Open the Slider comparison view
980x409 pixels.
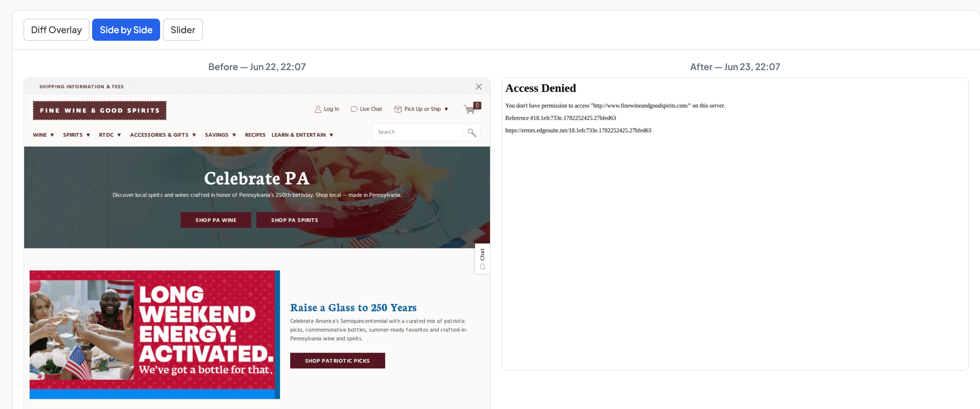tap(183, 30)
